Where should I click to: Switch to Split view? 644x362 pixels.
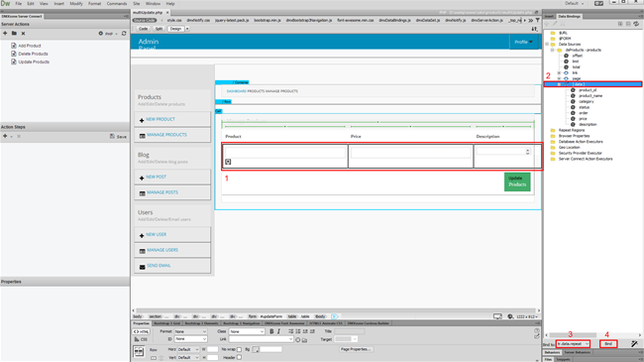point(159,29)
